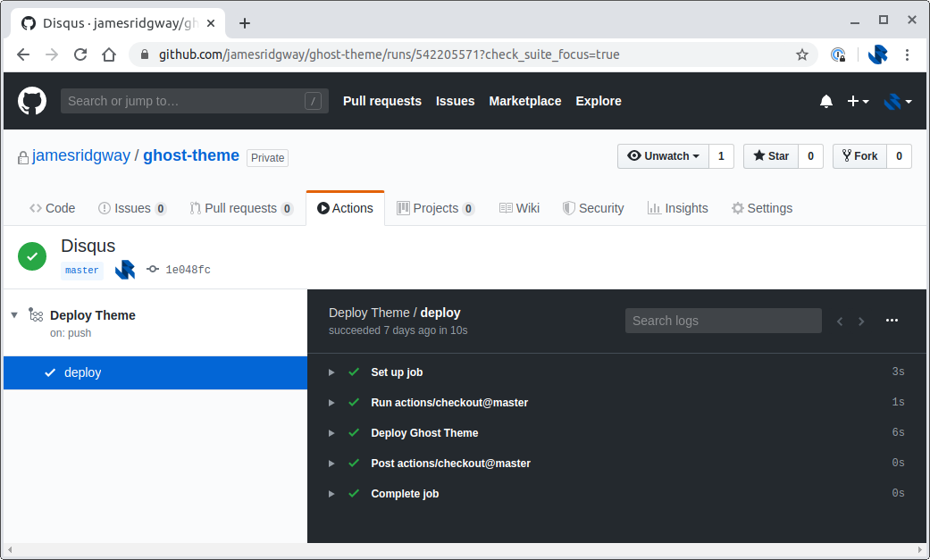Open the Actions tab
The width and height of the screenshot is (930, 560).
[x=345, y=208]
